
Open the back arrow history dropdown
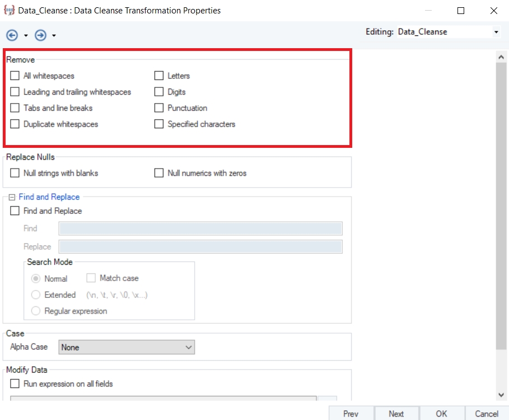click(x=26, y=36)
